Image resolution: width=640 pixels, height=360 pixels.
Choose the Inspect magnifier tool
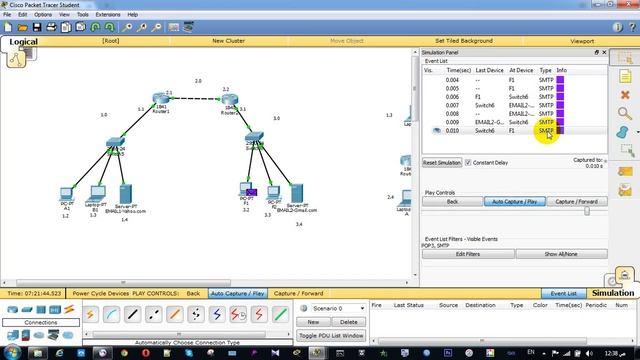[625, 113]
